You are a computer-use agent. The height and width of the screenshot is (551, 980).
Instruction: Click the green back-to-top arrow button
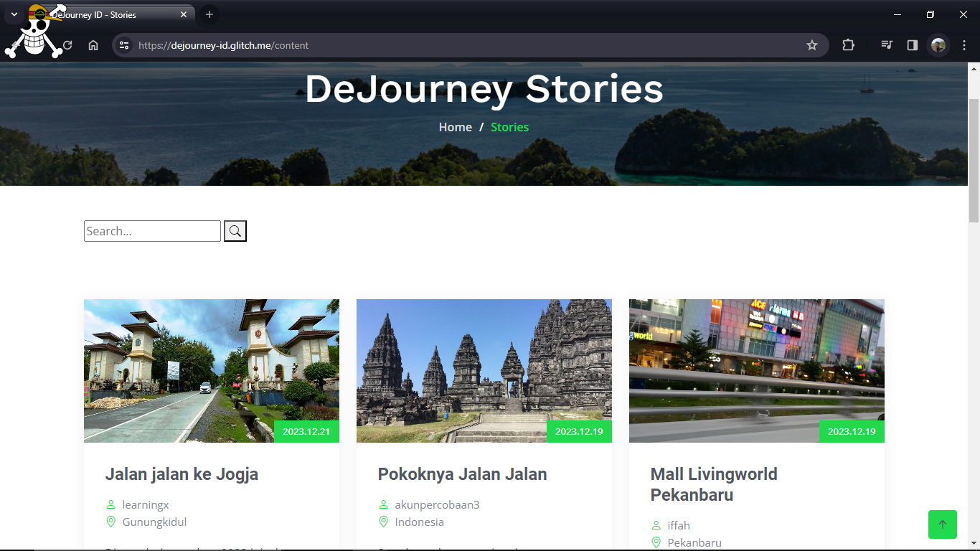pos(943,524)
